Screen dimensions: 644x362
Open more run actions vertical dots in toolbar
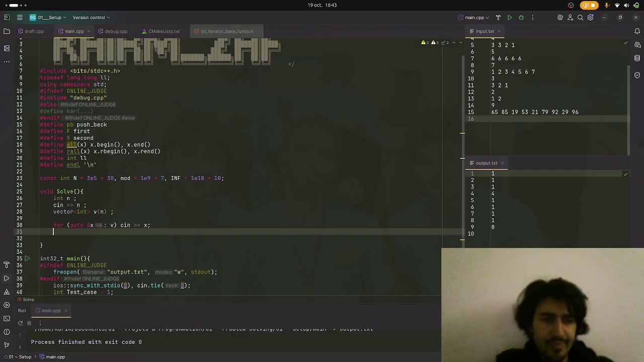click(532, 18)
